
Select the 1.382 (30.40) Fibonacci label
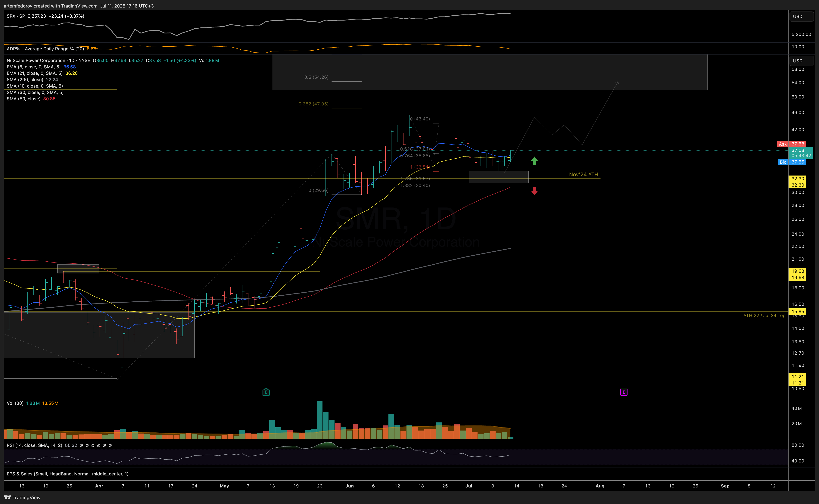[415, 185]
